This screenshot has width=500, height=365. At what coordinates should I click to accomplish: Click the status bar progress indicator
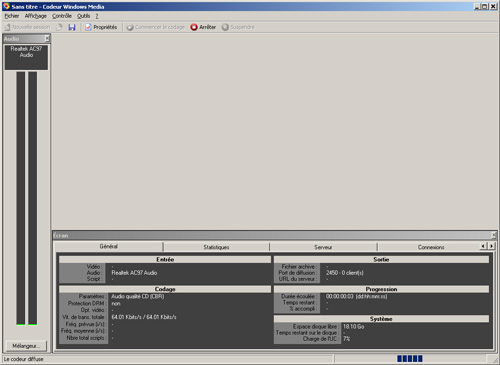(410, 359)
